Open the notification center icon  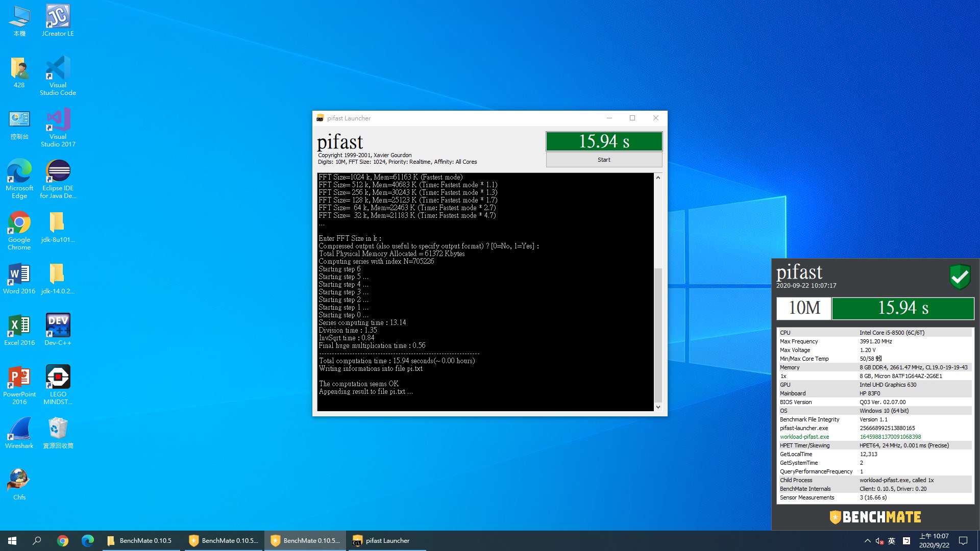coord(964,541)
